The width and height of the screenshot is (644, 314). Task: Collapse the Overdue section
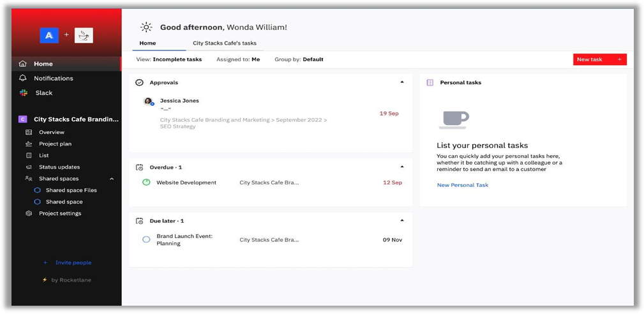tap(401, 167)
